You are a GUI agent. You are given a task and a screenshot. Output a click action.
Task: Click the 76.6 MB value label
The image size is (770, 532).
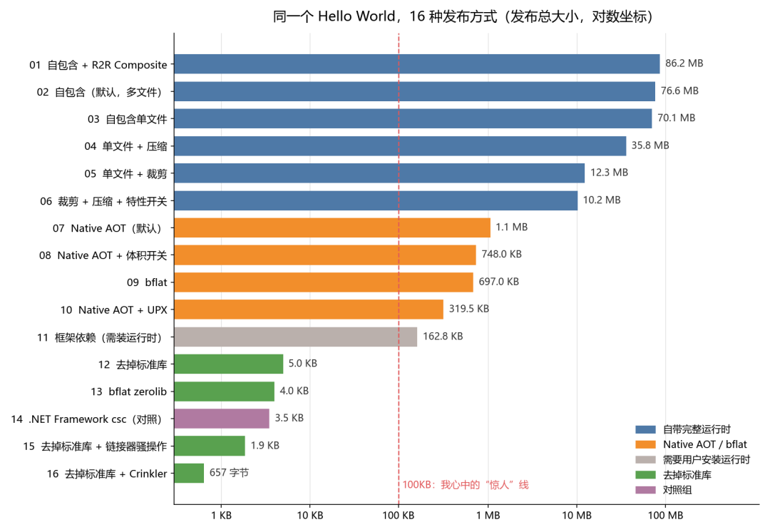[x=679, y=91]
